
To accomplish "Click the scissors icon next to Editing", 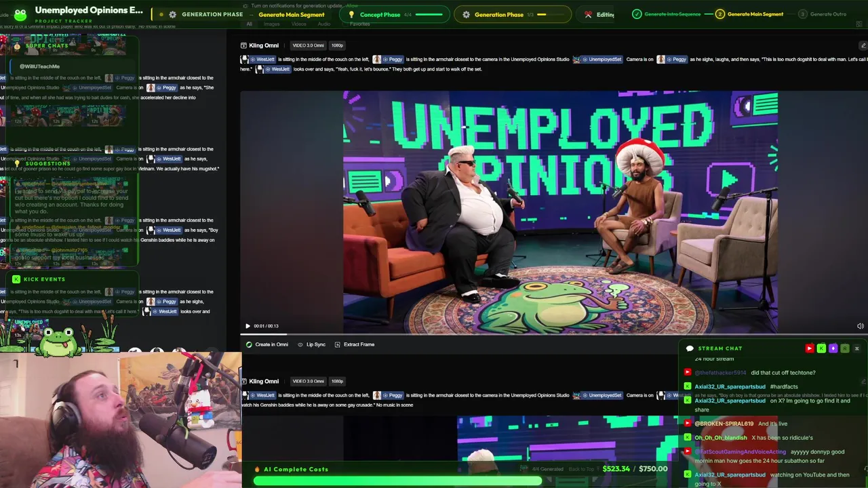I will tap(588, 14).
